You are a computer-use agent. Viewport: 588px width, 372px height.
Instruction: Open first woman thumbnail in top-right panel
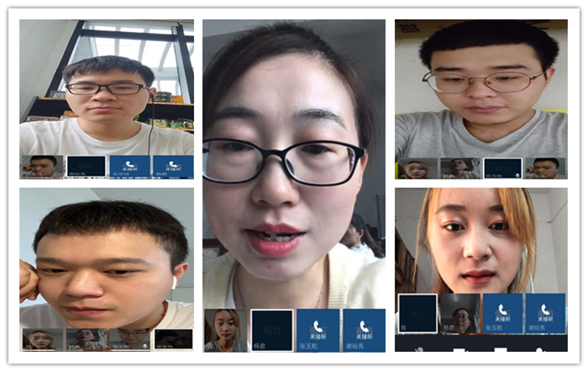pos(417,168)
